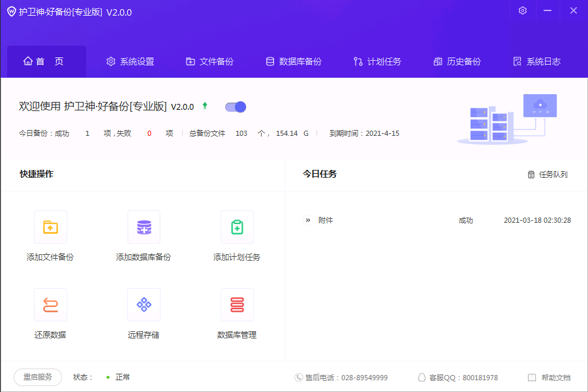
Task: Open the 帮助文档 help link
Action: [x=549, y=378]
